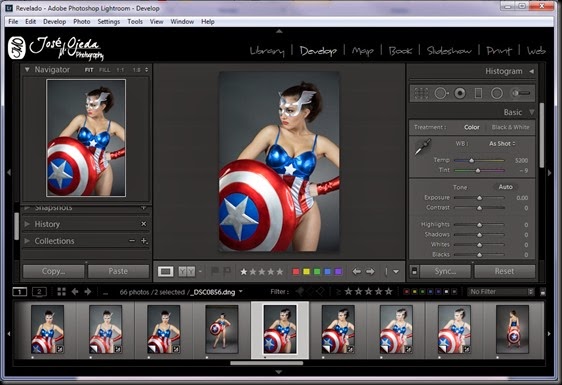
Task: Toggle the Sync auto-sync switch
Action: pos(414,271)
